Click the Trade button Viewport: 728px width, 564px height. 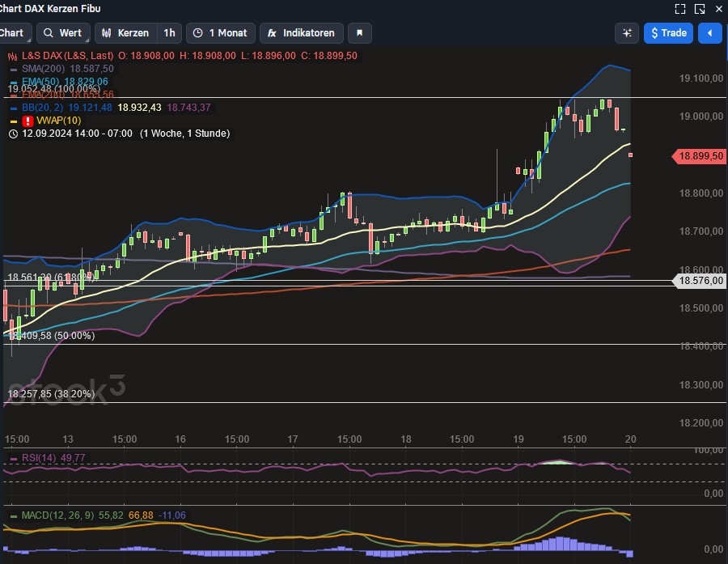pyautogui.click(x=670, y=32)
